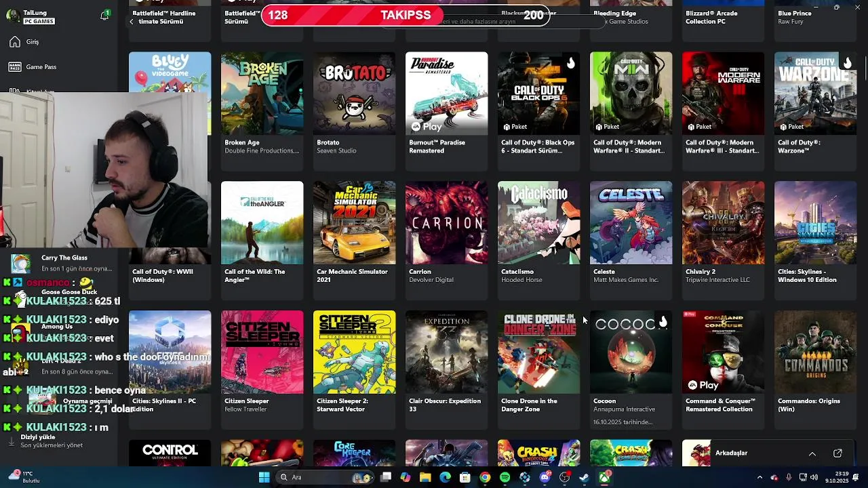The image size is (868, 488).
Task: Launch Microsoft Edge from taskbar
Action: [x=445, y=477]
